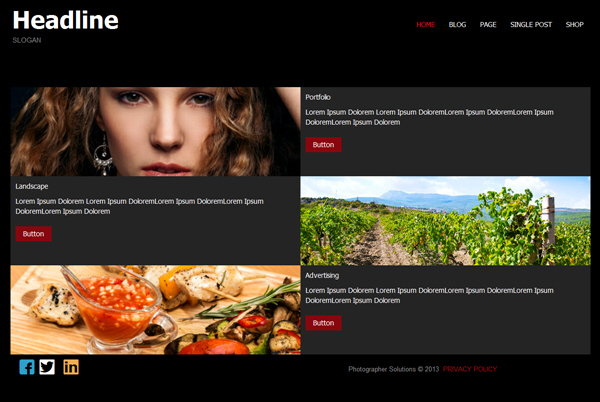Open the PAGE navigation item
600x402 pixels.
(x=488, y=24)
